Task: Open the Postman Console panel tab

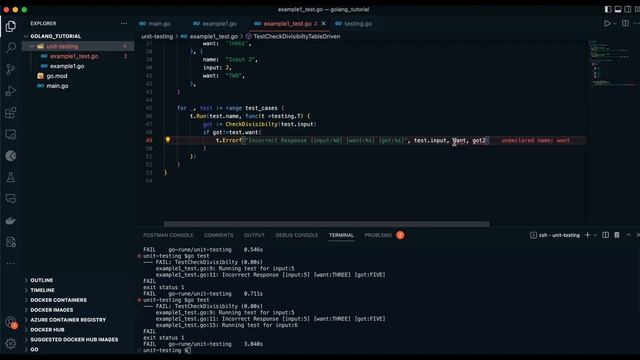Action: coord(168,235)
